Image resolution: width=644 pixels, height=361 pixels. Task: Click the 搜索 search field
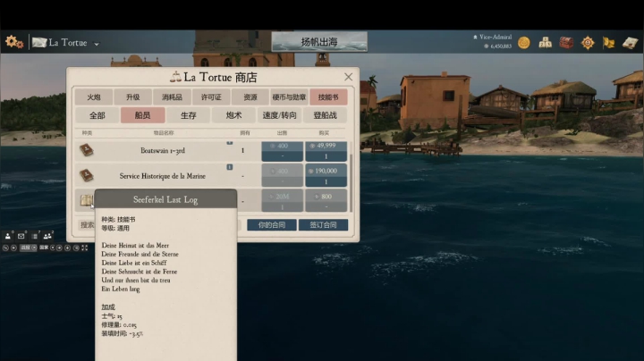(160, 225)
